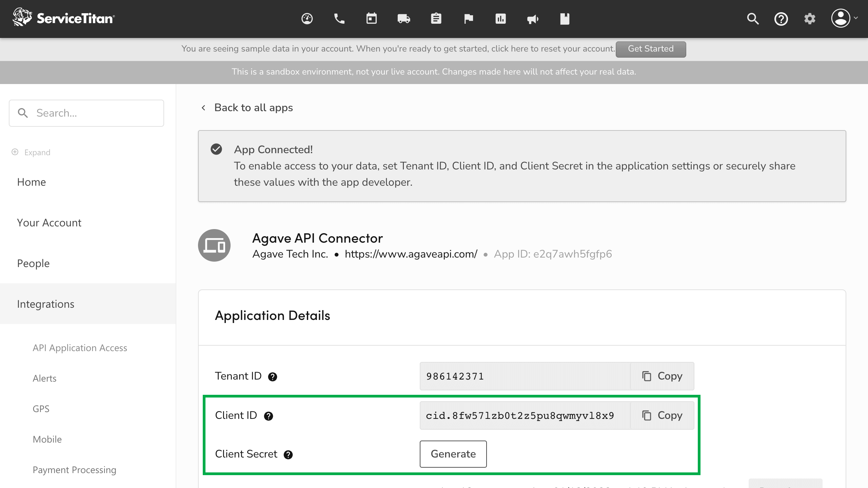This screenshot has height=488, width=868.
Task: Click the Tenant ID value field
Action: [x=525, y=376]
